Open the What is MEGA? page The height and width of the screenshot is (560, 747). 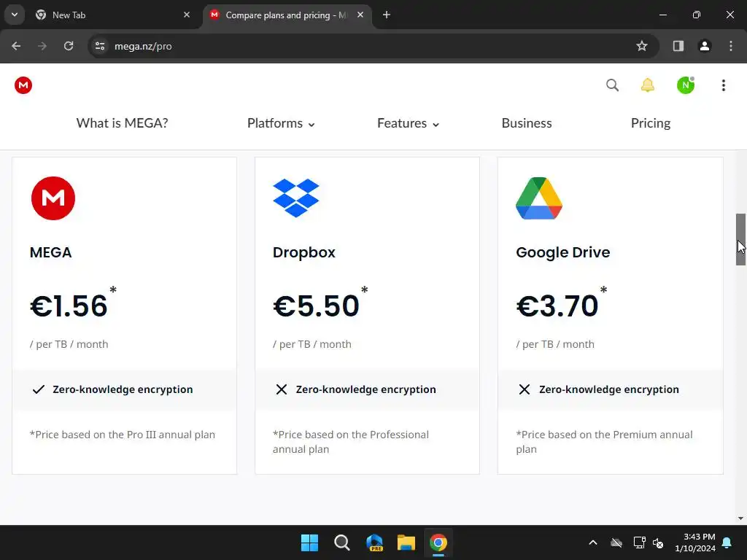pyautogui.click(x=122, y=123)
